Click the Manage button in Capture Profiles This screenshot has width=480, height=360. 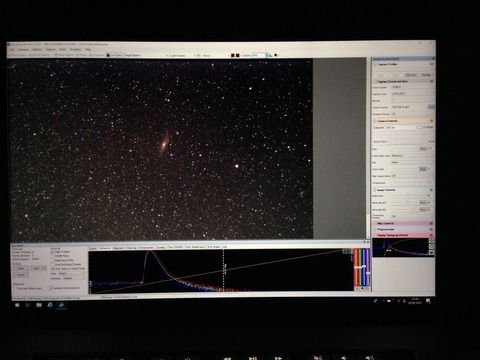[426, 75]
